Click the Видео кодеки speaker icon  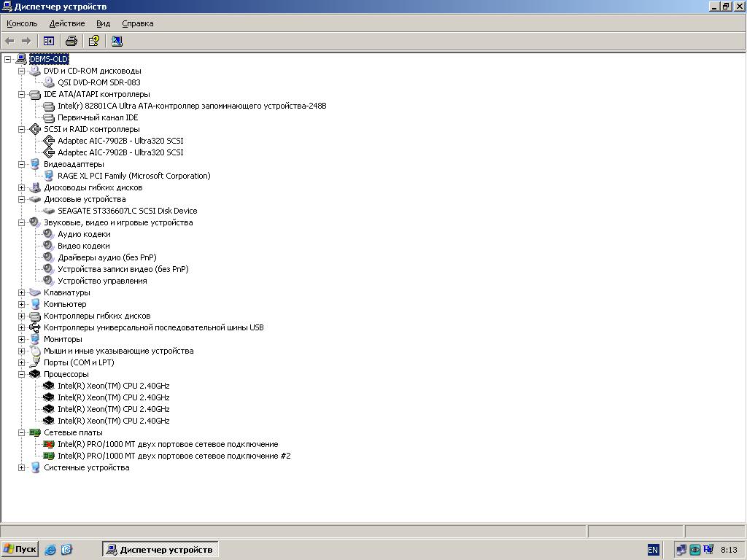point(49,246)
